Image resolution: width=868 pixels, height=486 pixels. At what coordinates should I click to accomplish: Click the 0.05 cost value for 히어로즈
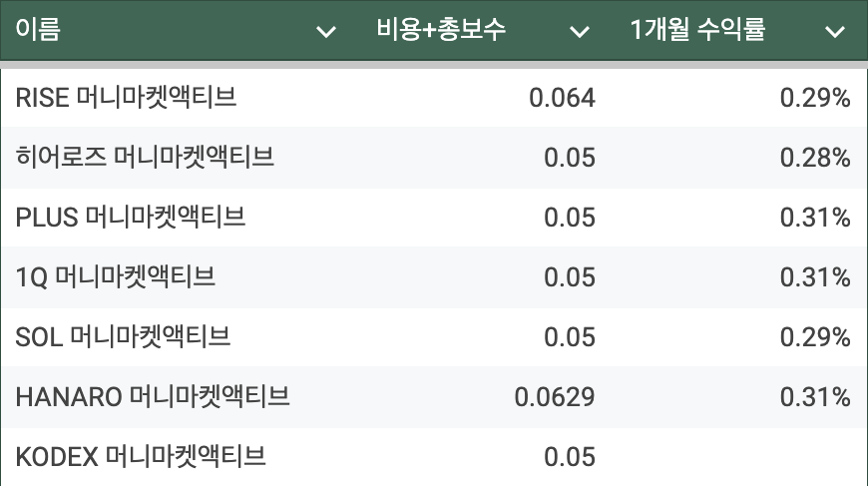click(x=570, y=158)
